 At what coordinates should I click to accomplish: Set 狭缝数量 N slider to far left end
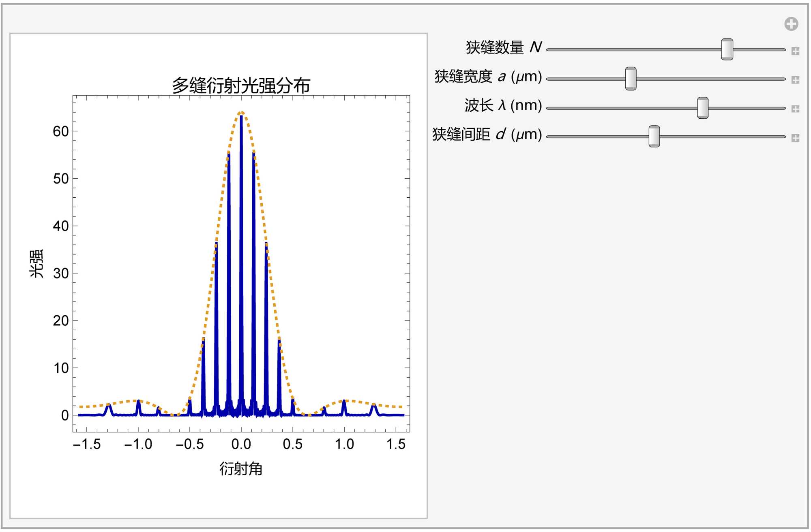click(x=548, y=50)
